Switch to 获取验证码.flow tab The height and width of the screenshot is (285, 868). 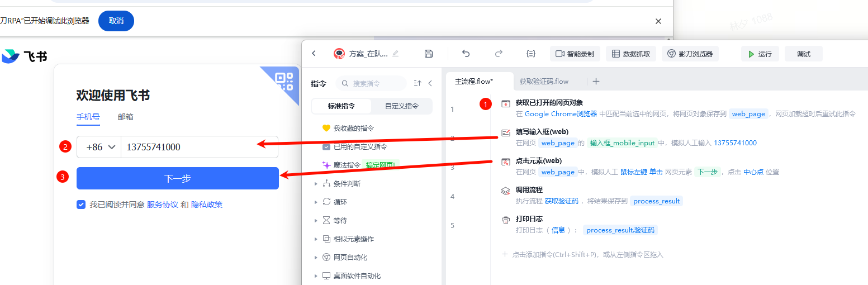point(544,82)
